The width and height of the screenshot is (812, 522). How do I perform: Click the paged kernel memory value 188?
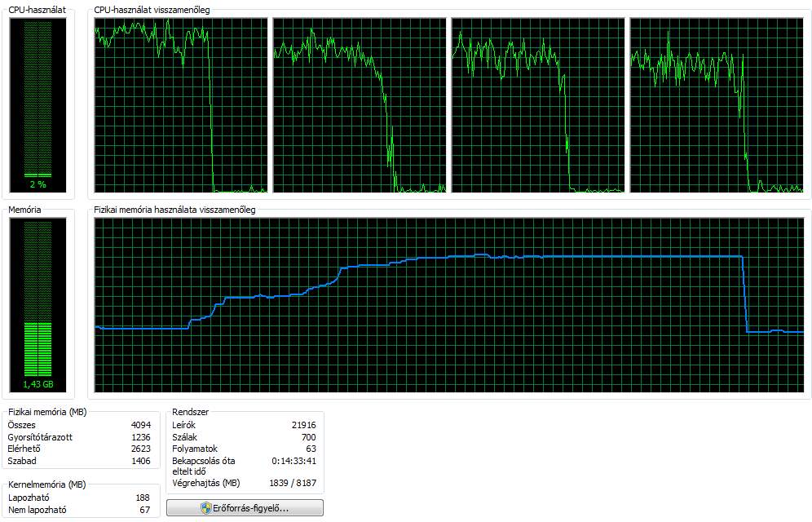pyautogui.click(x=143, y=498)
